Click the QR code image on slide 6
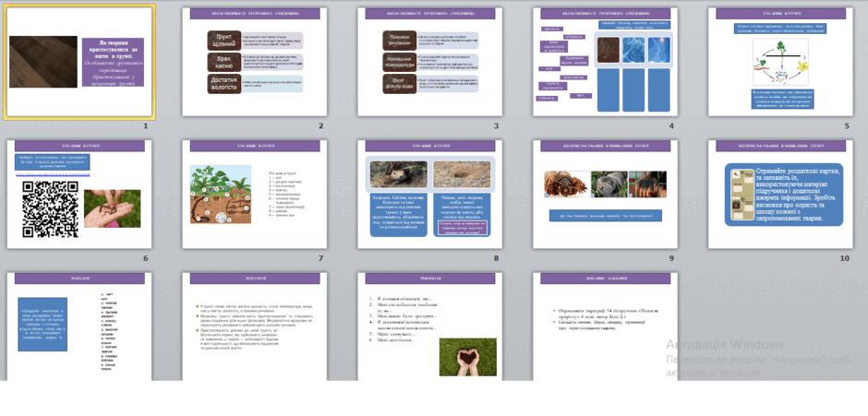868x416 pixels. 51,208
